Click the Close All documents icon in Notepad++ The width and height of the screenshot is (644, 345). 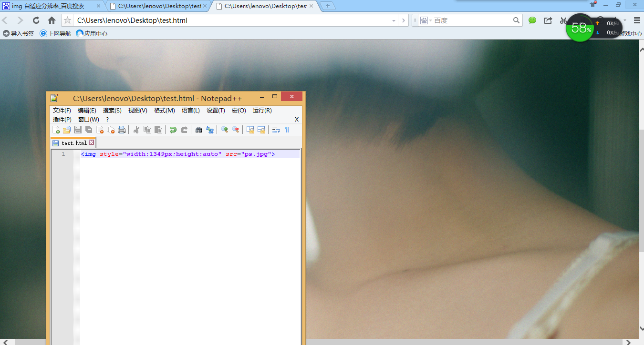tap(111, 130)
